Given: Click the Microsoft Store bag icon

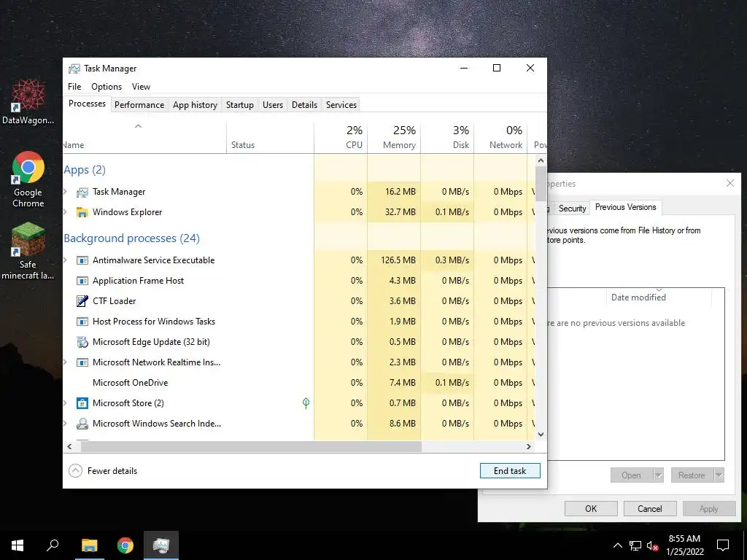Looking at the screenshot, I should 82,403.
